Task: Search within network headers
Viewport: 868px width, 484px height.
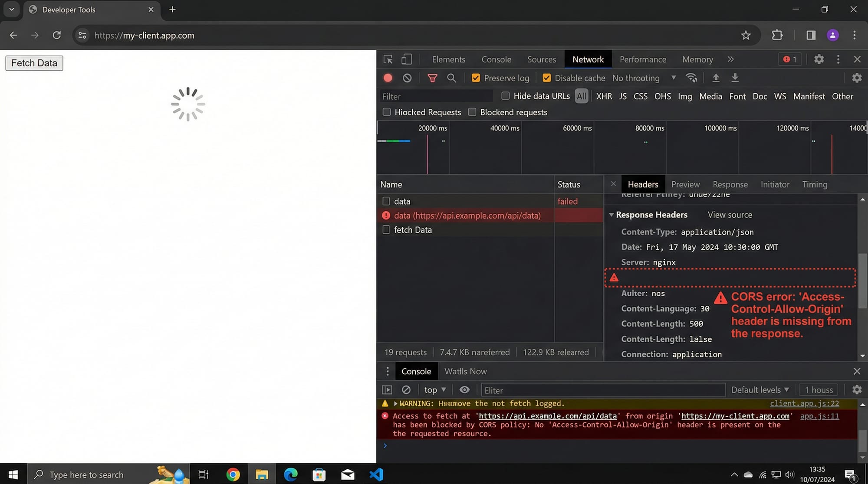Action: point(452,78)
